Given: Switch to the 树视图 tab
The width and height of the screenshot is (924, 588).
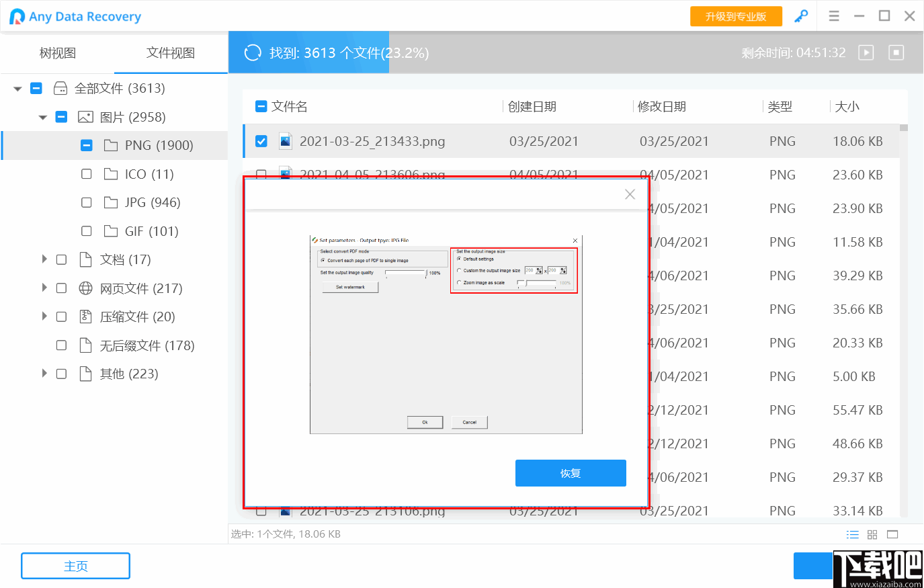Looking at the screenshot, I should tap(58, 52).
